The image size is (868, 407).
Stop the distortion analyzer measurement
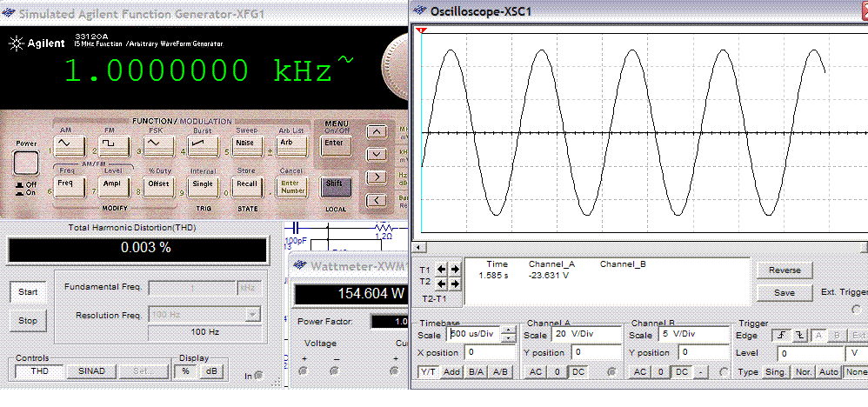(28, 321)
